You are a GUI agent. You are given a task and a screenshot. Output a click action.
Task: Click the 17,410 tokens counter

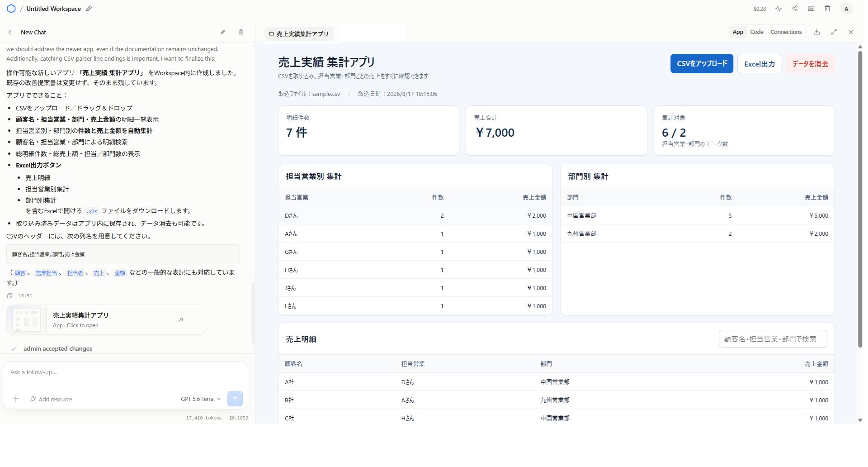click(x=204, y=418)
